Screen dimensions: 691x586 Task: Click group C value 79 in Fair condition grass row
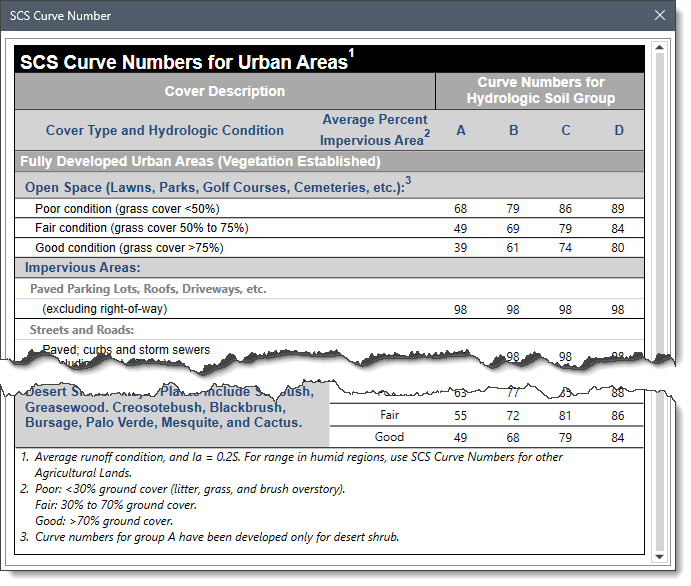[x=565, y=229]
